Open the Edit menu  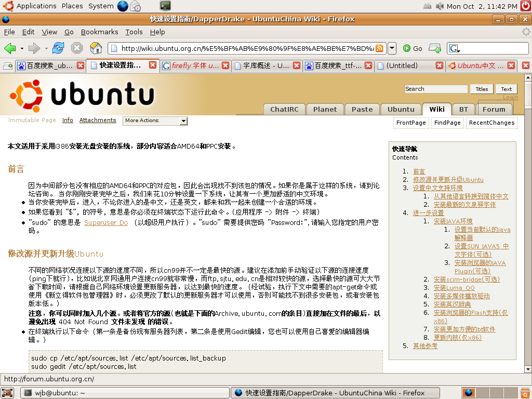(28, 32)
